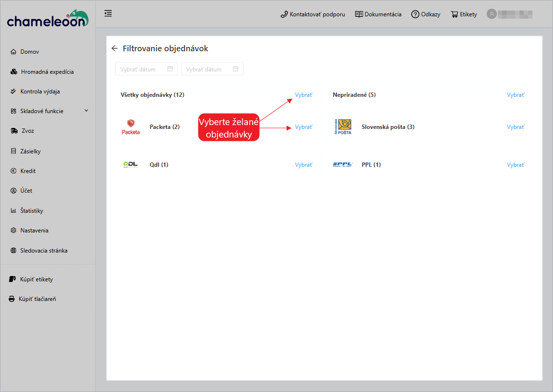
Task: Collapse the sidebar with the menu fold icon
Action: coord(108,13)
